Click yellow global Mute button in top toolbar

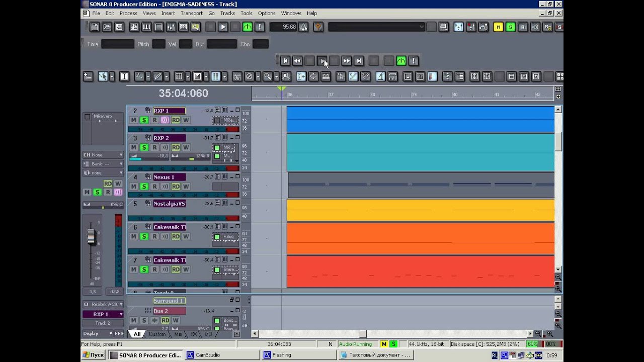tap(498, 27)
